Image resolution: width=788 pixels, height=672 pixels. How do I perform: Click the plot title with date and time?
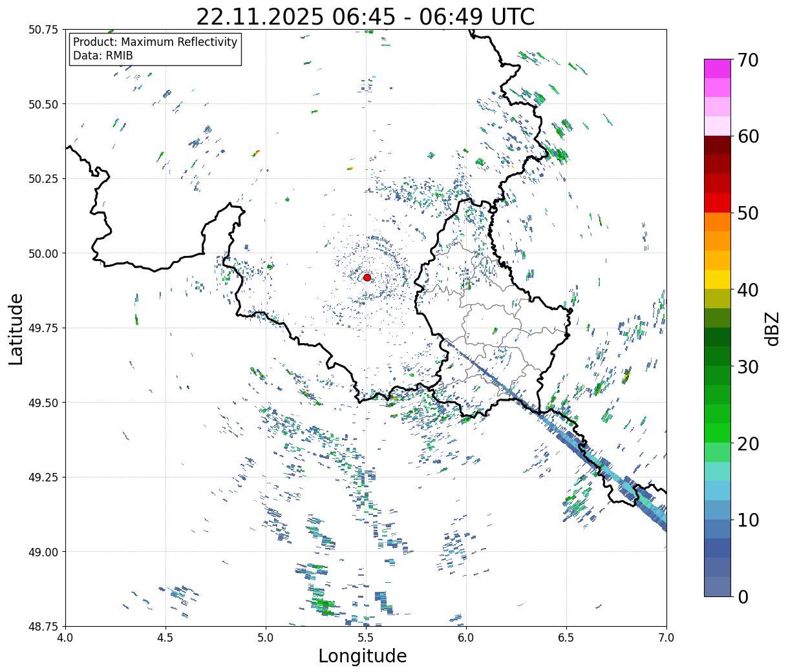point(365,17)
